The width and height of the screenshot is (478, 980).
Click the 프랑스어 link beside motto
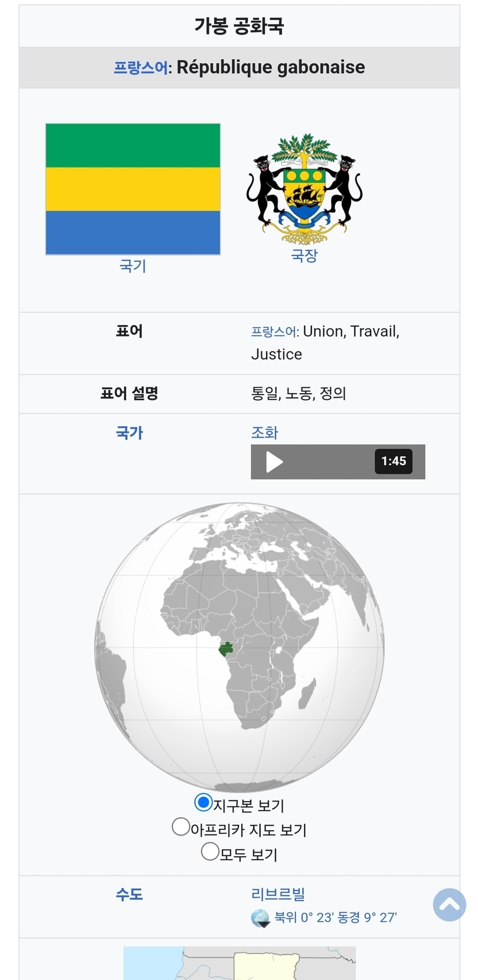(274, 332)
